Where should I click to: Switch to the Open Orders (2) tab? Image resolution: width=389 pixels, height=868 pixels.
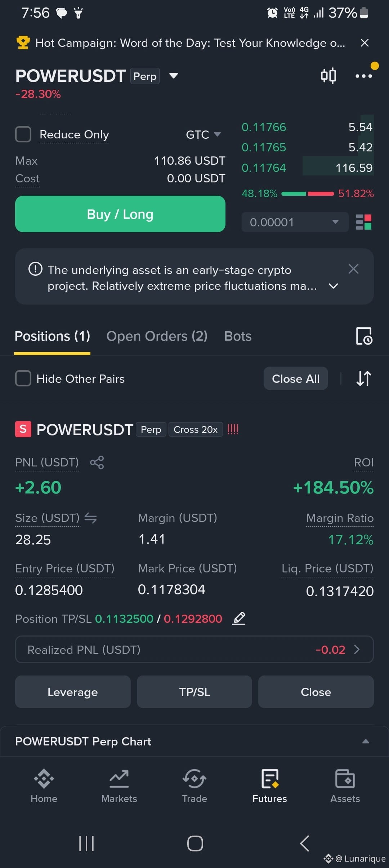pyautogui.click(x=157, y=336)
